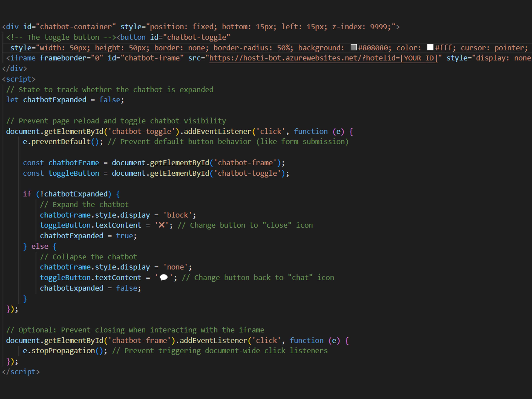Click the iframe tag name

point(23,58)
